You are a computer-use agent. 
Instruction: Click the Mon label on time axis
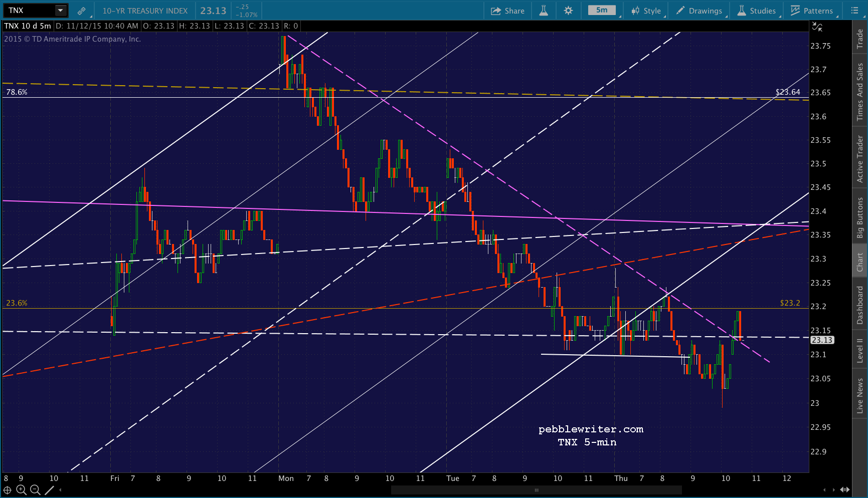coord(286,478)
